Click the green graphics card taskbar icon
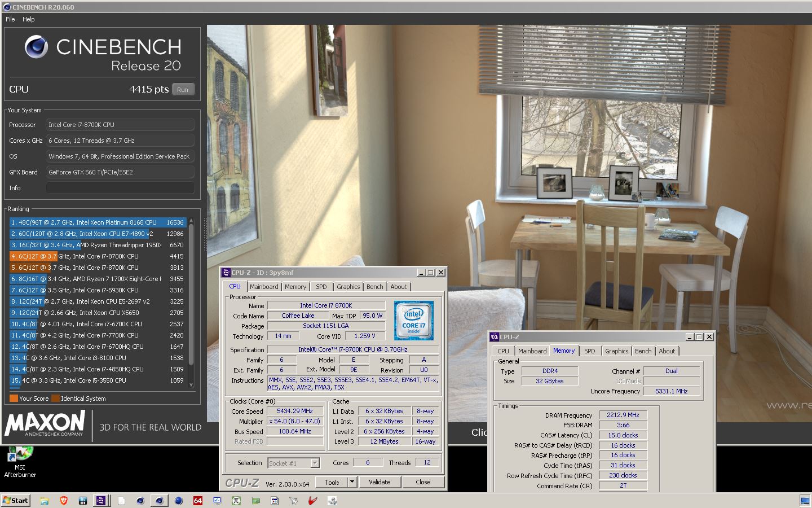 pyautogui.click(x=255, y=501)
